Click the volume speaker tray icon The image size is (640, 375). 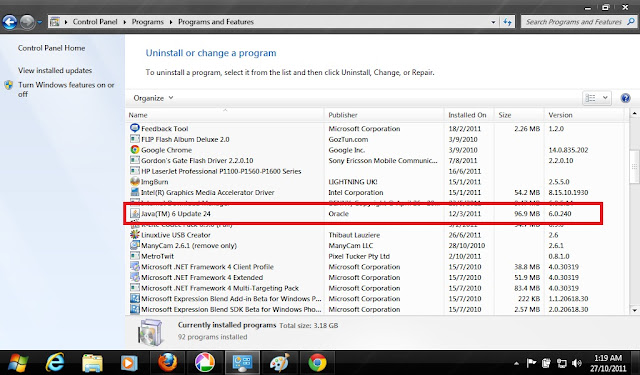tap(577, 363)
